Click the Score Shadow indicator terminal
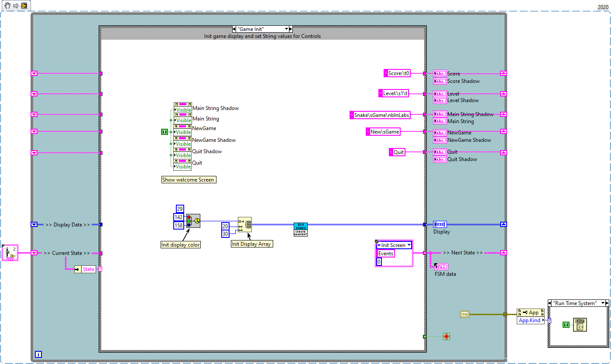 (439, 81)
